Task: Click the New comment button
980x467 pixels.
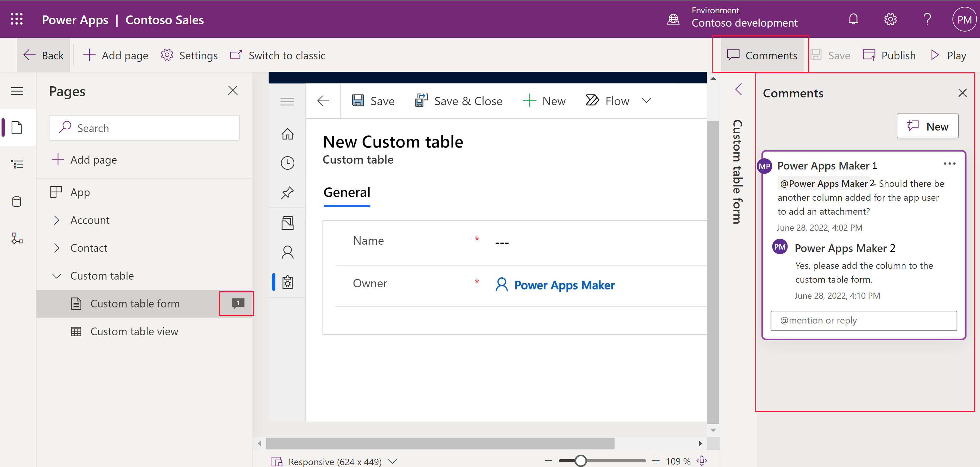Action: 928,126
